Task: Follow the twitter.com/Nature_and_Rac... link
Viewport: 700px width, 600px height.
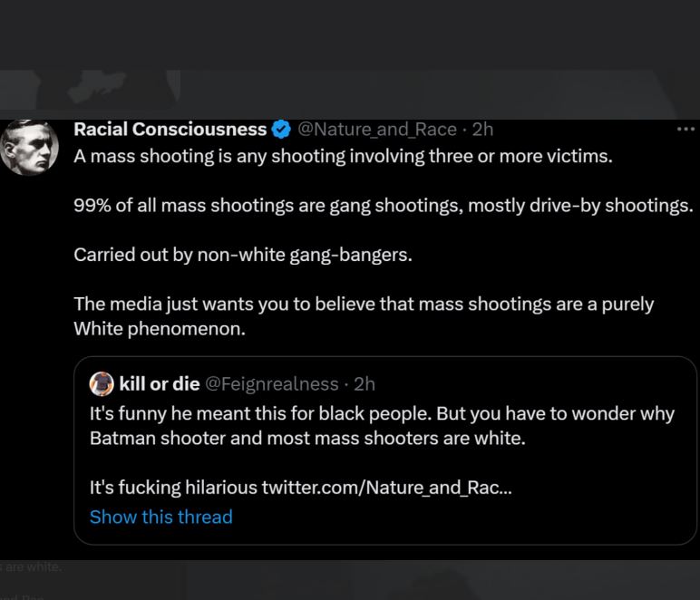Action: coord(386,487)
